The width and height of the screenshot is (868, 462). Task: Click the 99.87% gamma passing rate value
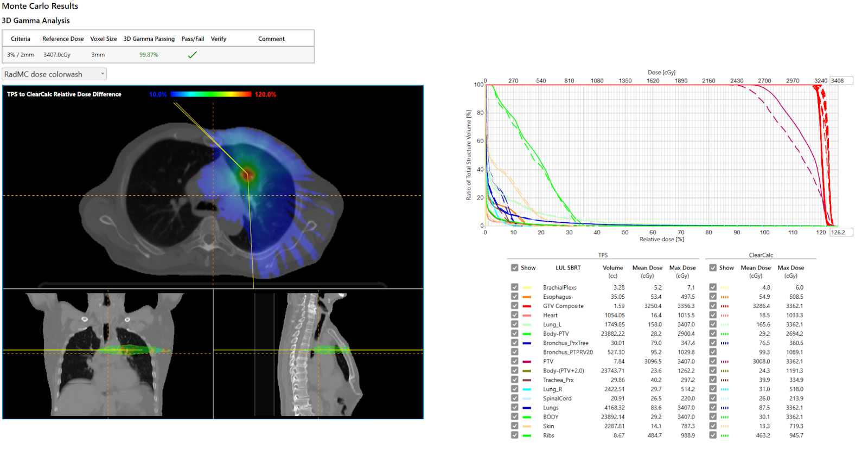pyautogui.click(x=149, y=55)
